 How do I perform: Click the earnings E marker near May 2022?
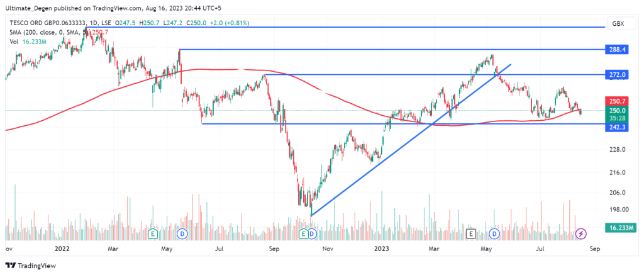click(153, 234)
